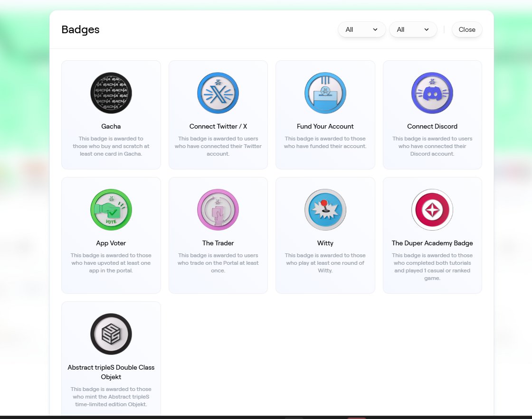Click the Discord badge description text
The image size is (532, 419).
point(432,146)
